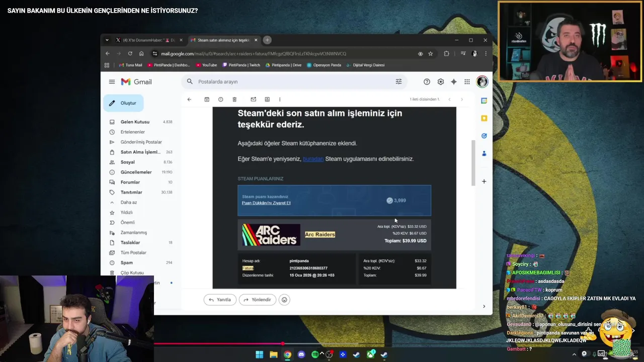Switch to the X DonanımHaber tab
Screen dimensions: 644x362
point(149,40)
